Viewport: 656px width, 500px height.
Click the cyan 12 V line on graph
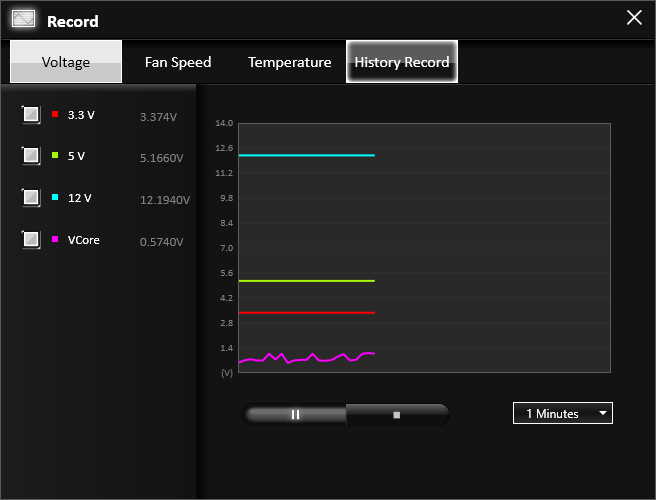[x=306, y=155]
